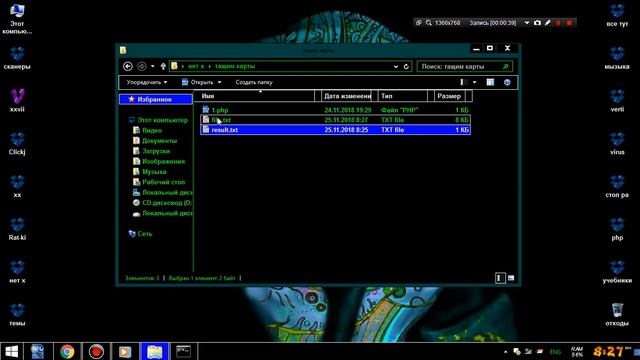
Task: Open 'темы' desktop folder
Action: coord(17,315)
